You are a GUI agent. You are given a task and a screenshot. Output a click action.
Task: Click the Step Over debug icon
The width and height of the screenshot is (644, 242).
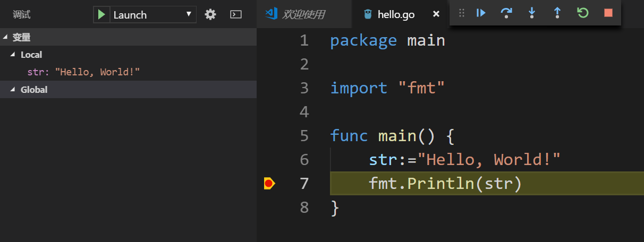point(506,13)
